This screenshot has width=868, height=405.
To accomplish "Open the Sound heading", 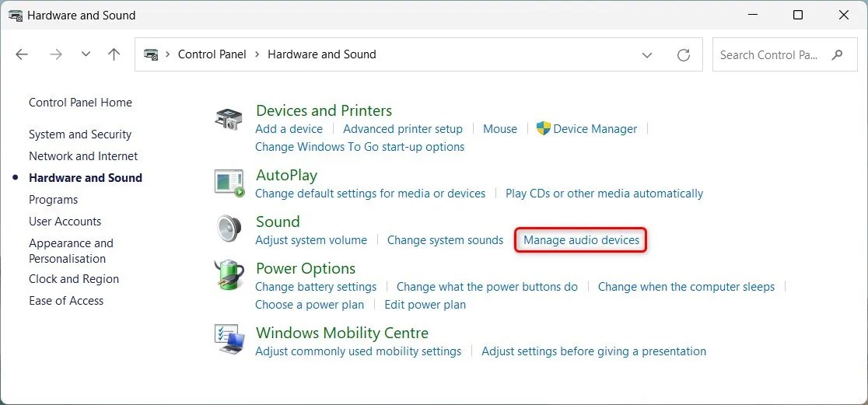I will (x=278, y=222).
